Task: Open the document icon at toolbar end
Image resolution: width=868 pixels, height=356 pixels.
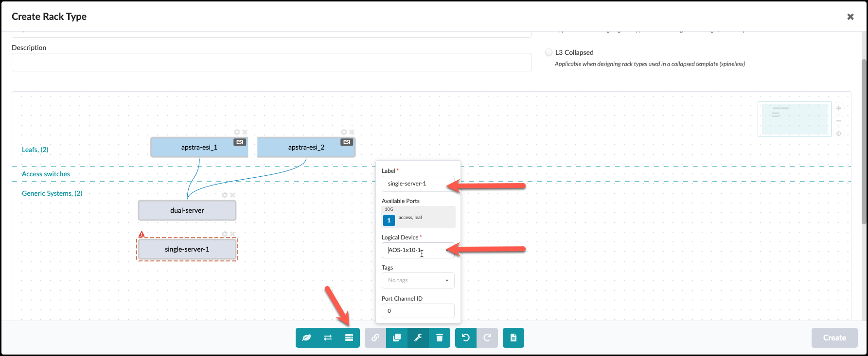Action: click(x=514, y=338)
